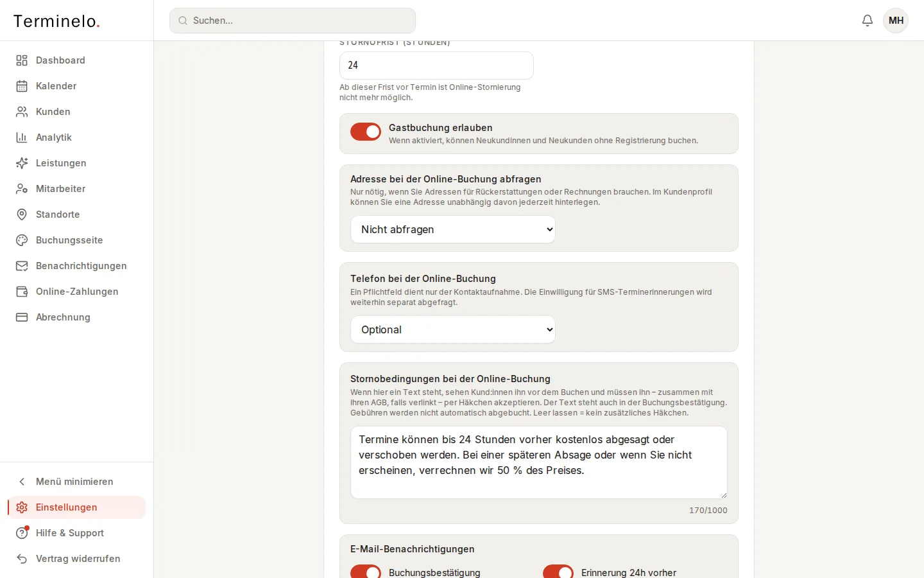This screenshot has width=924, height=578.
Task: Open the Kalender calendar icon
Action: click(x=22, y=86)
